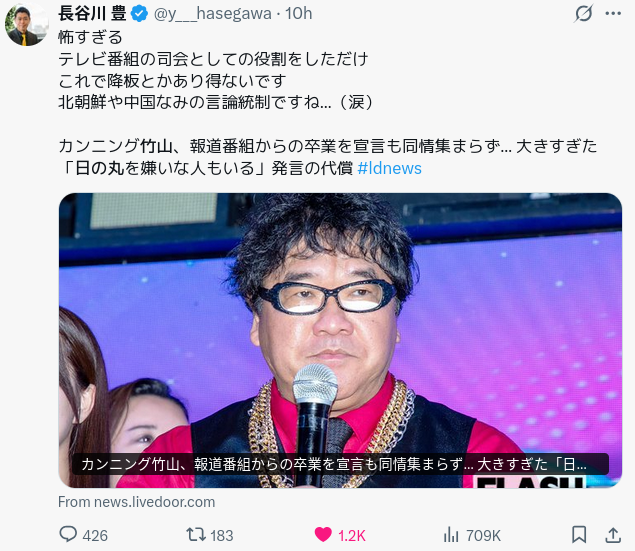Click the 709K views count
The width and height of the screenshot is (635, 551).
tap(484, 536)
